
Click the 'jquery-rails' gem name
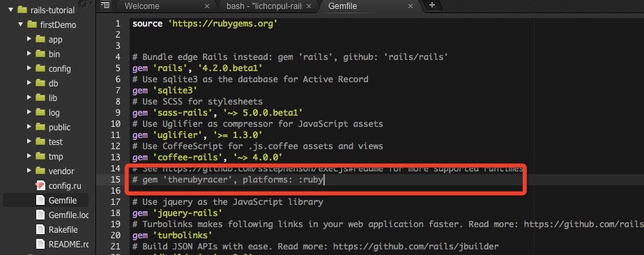coord(187,212)
